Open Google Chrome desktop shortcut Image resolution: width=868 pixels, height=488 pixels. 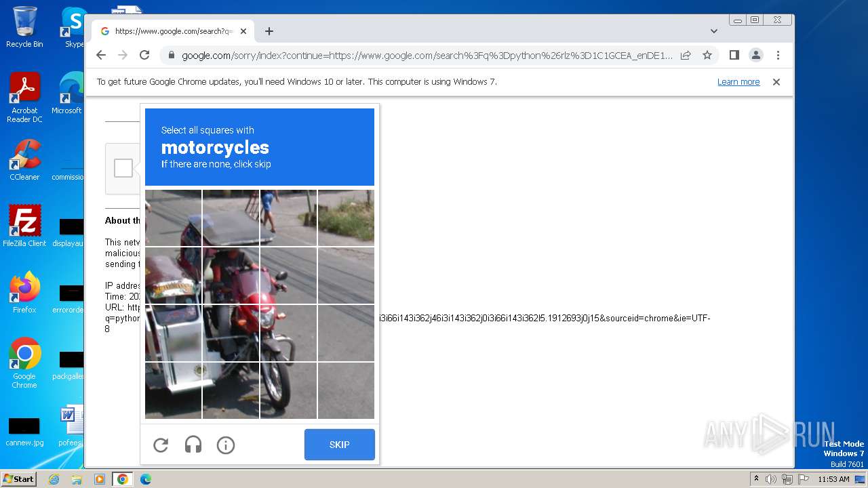coord(24,363)
